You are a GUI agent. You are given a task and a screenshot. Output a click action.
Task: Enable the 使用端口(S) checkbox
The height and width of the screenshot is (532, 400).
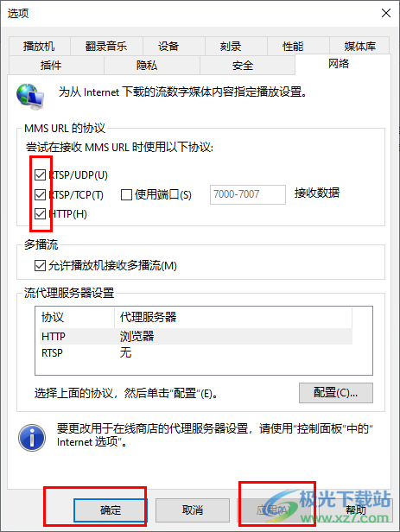pos(126,195)
